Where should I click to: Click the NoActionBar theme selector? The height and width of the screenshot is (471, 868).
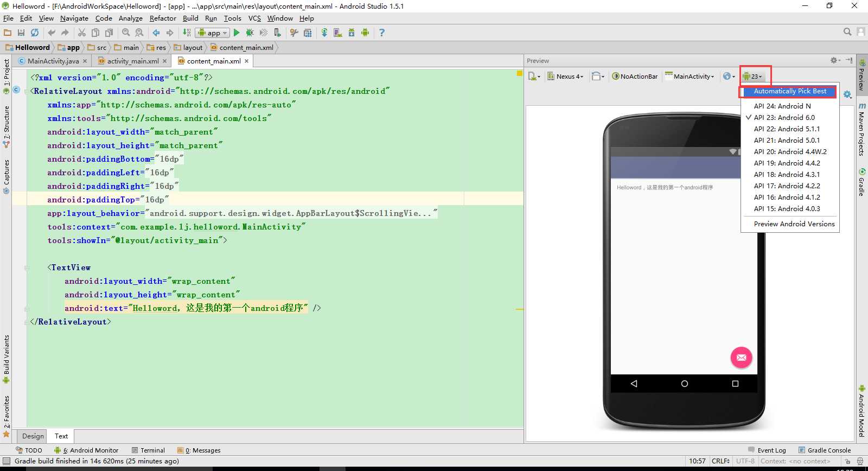(x=635, y=77)
